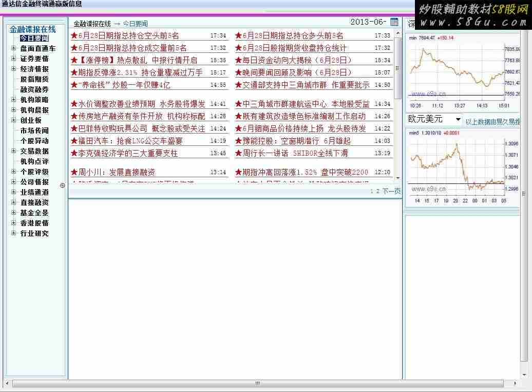This screenshot has height=392, width=532.
Task: Select 今日要闻 in the sidebar
Action: pyautogui.click(x=34, y=39)
